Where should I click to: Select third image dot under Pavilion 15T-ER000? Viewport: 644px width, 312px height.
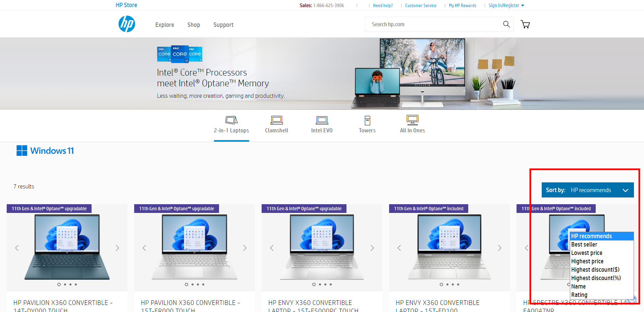(198, 284)
